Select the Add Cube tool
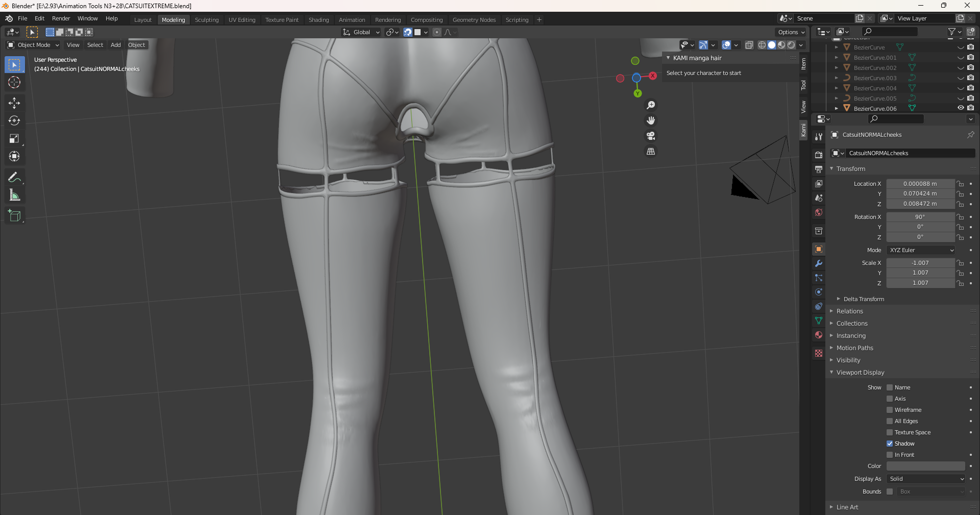The width and height of the screenshot is (980, 515). point(14,216)
